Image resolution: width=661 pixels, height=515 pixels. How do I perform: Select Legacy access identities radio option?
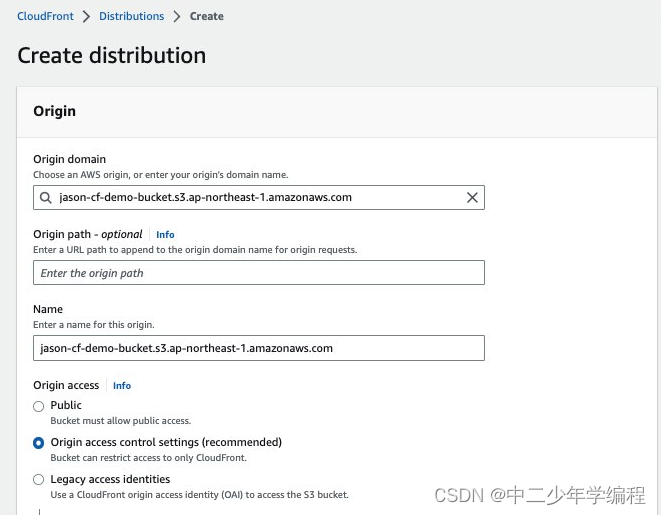coord(38,480)
